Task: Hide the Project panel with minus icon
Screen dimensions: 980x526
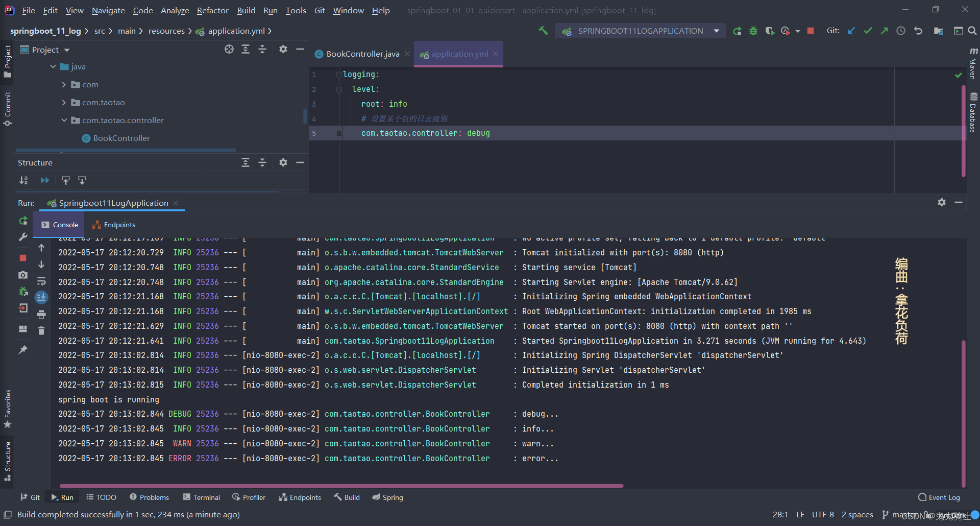Action: (x=300, y=49)
